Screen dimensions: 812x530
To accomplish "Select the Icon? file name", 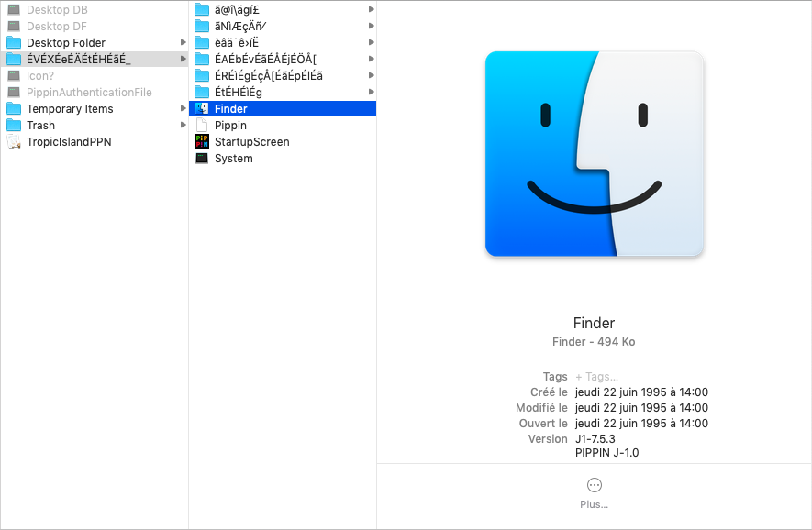I will point(40,75).
